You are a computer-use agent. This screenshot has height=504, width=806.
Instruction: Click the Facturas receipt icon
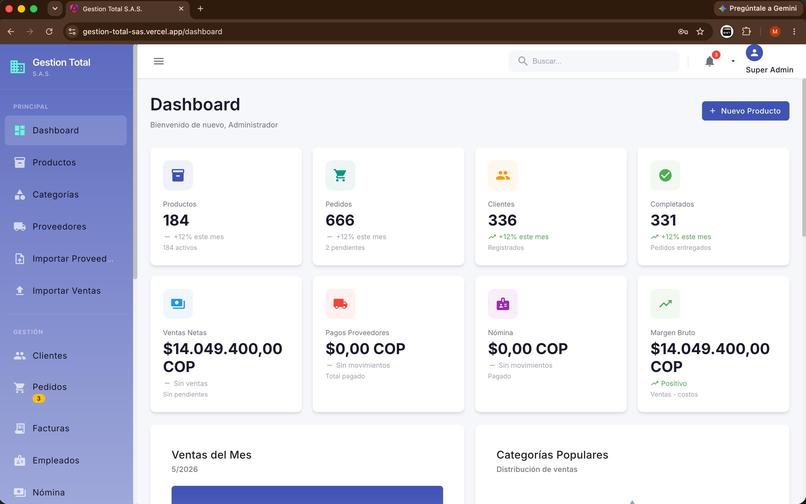point(20,428)
